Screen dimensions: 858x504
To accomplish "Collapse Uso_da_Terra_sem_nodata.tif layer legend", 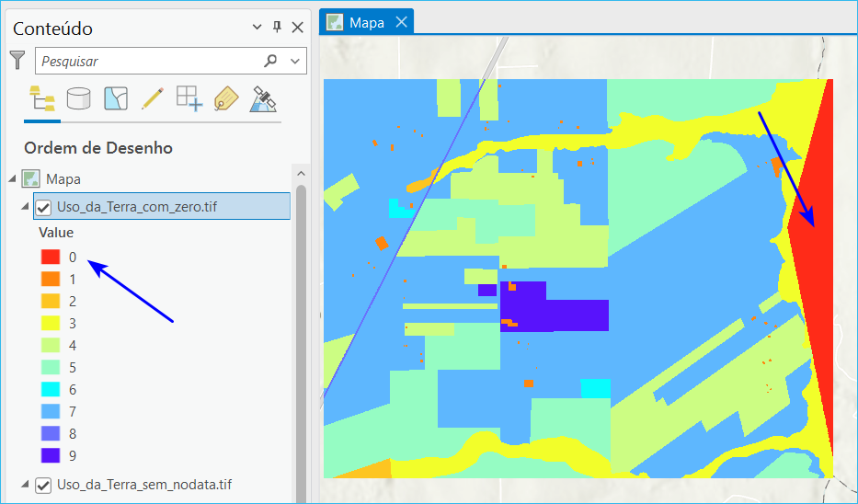I will pyautogui.click(x=25, y=484).
